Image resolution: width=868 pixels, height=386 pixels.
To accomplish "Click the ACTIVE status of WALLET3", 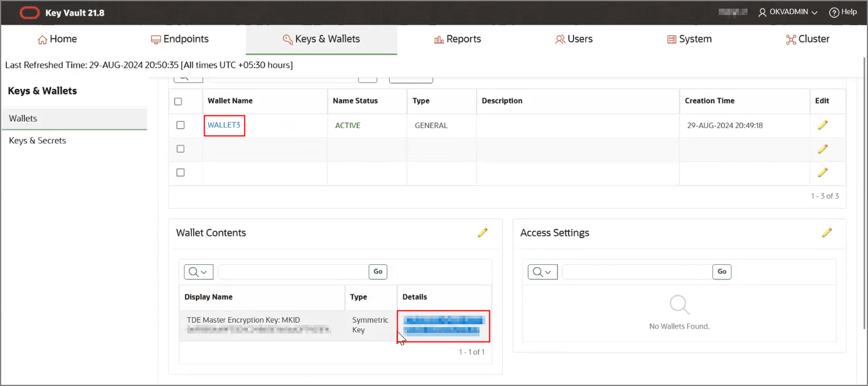I will [348, 125].
